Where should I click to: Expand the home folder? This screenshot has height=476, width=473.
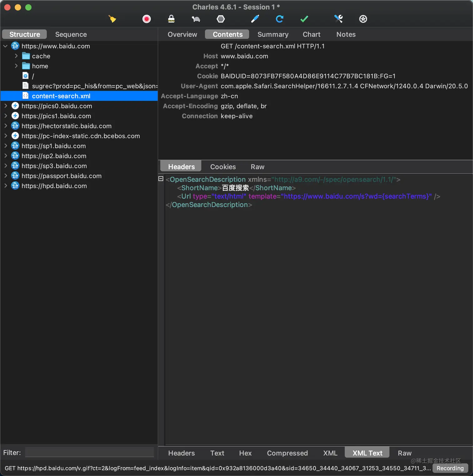16,66
